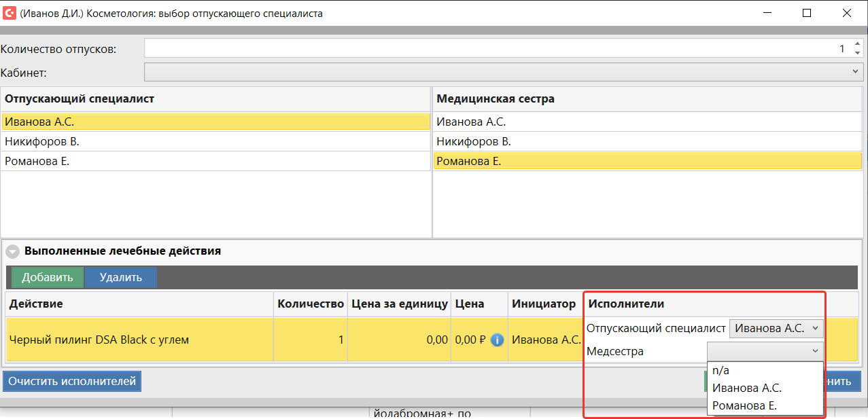
Task: Choose Никифоров В. in Медицинская сестра list
Action: (x=474, y=142)
